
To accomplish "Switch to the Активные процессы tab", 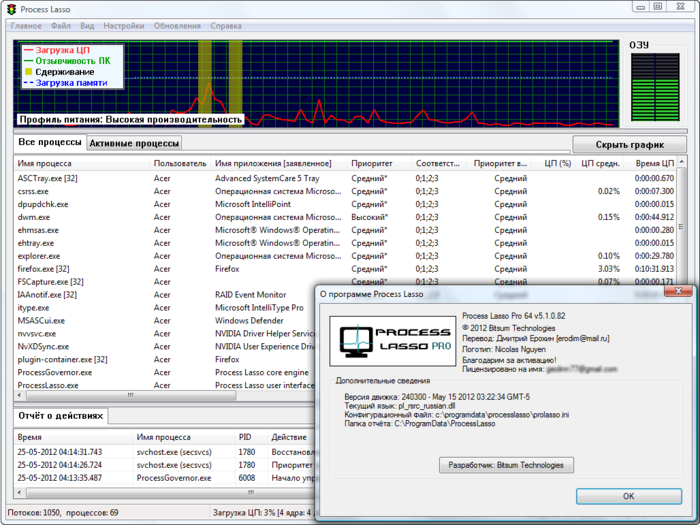I will 134,143.
